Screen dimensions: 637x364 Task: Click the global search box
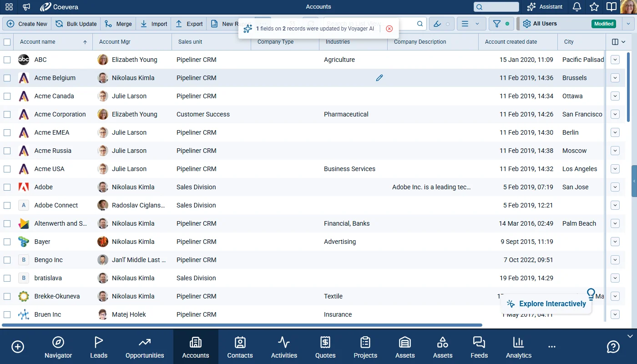496,7
